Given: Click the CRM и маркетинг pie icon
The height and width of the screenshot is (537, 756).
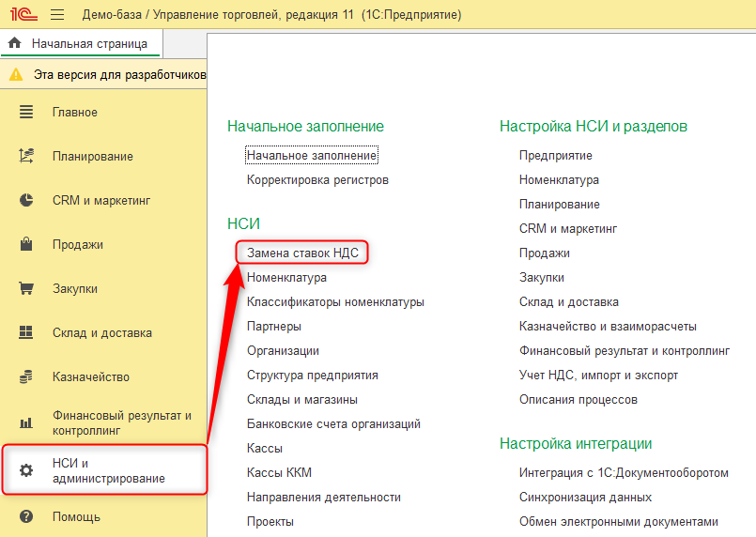Looking at the screenshot, I should (x=26, y=200).
